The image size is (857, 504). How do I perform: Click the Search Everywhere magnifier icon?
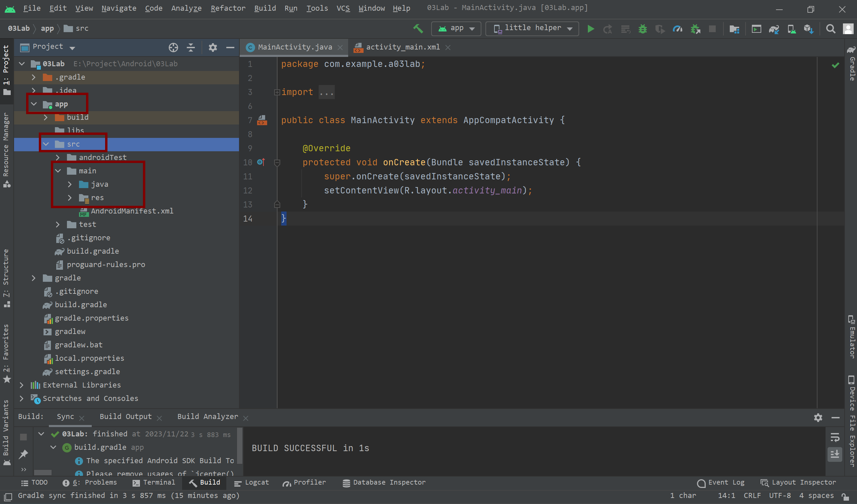tap(831, 29)
